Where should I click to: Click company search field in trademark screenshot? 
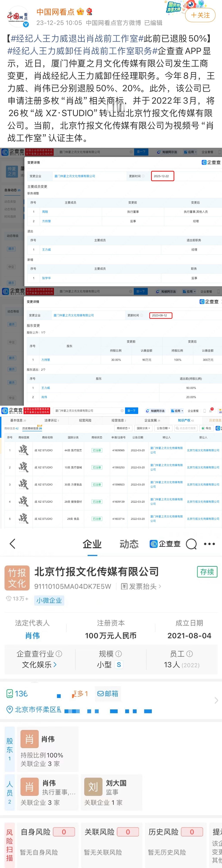[89, 411]
